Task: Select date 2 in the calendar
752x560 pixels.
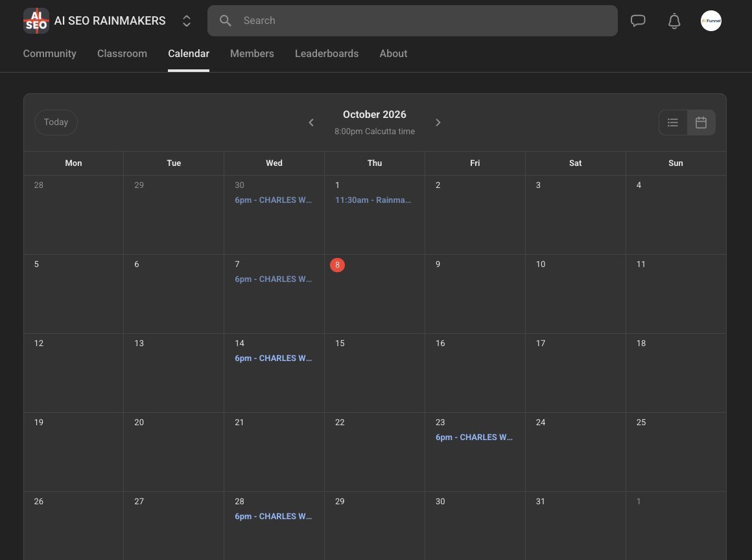Action: click(x=438, y=185)
